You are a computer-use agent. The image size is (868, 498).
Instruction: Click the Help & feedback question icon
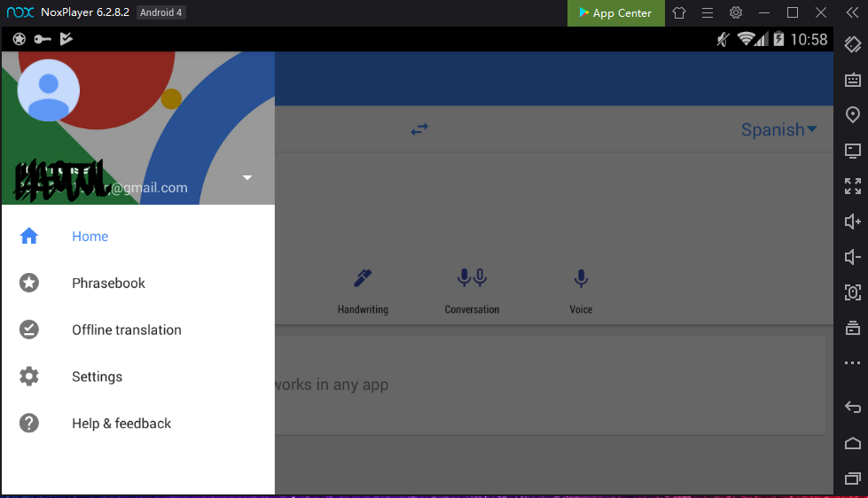pyautogui.click(x=29, y=424)
